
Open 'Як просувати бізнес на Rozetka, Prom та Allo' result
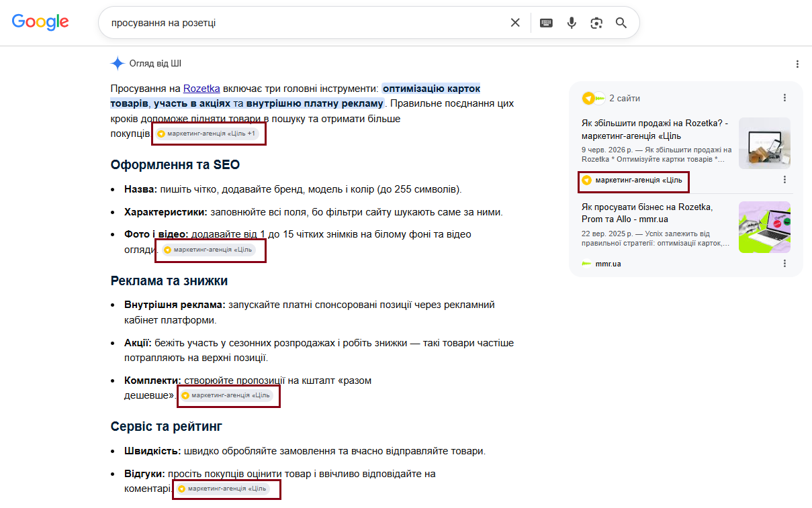(x=647, y=213)
